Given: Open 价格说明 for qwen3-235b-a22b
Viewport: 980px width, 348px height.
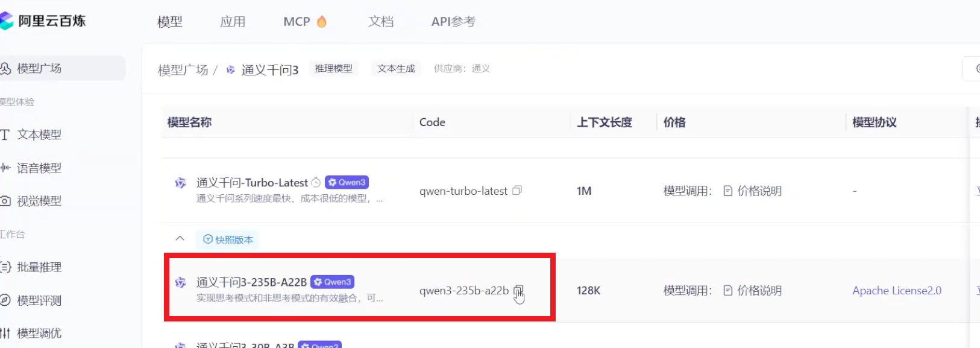Looking at the screenshot, I should pyautogui.click(x=759, y=291).
